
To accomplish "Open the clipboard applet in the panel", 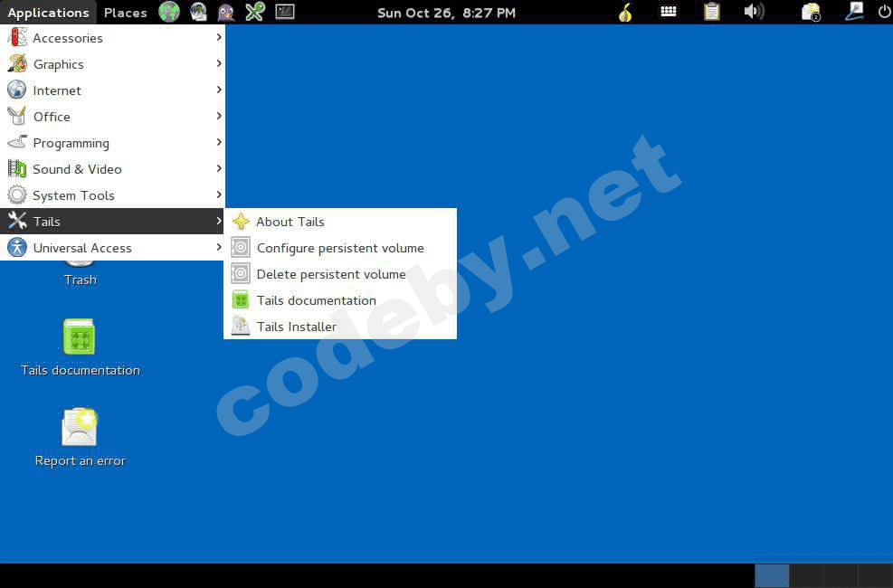I will [711, 12].
